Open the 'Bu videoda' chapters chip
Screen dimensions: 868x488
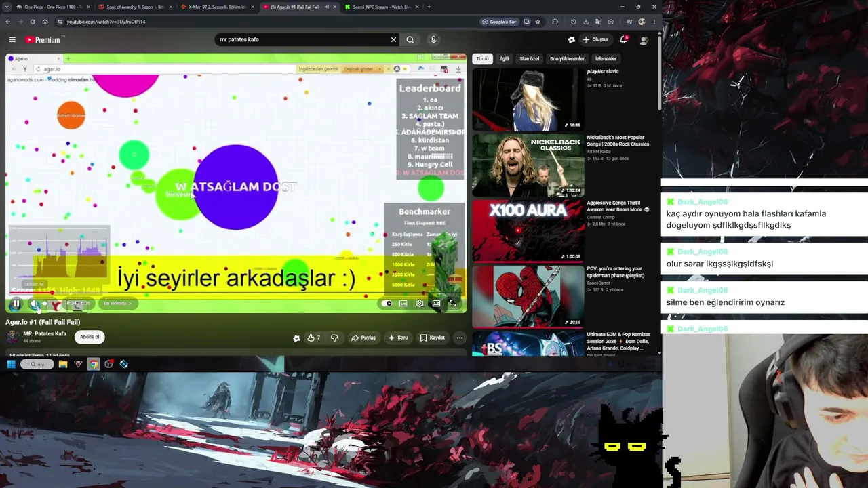(x=117, y=304)
